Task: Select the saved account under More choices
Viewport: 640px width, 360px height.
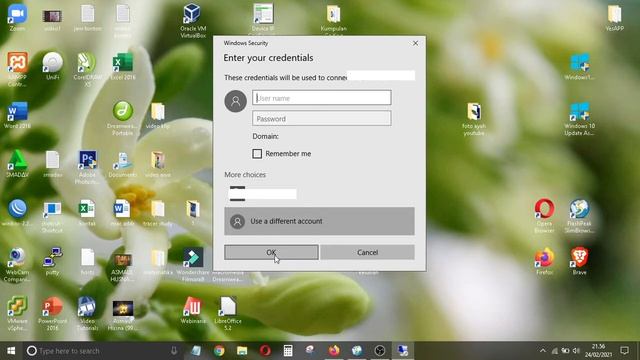Action: [263, 193]
